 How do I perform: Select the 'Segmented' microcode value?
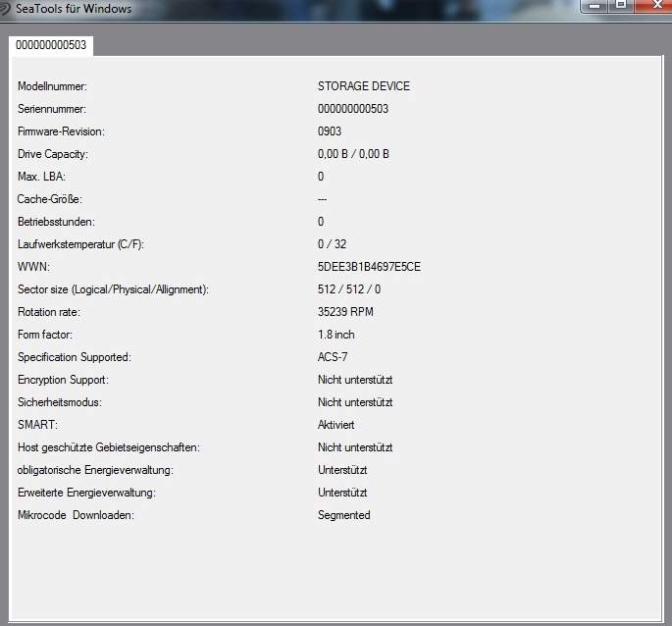click(x=343, y=515)
